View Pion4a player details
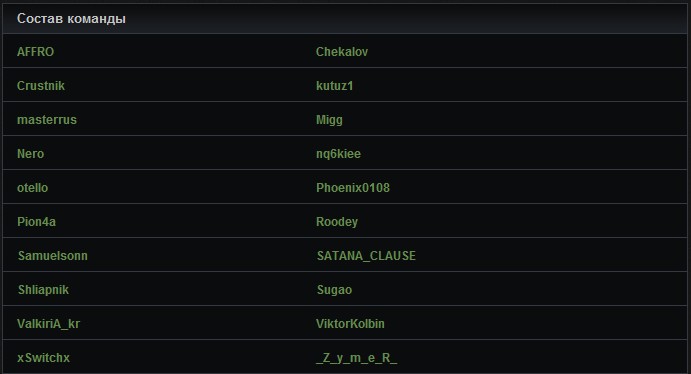The image size is (691, 374). (x=37, y=222)
